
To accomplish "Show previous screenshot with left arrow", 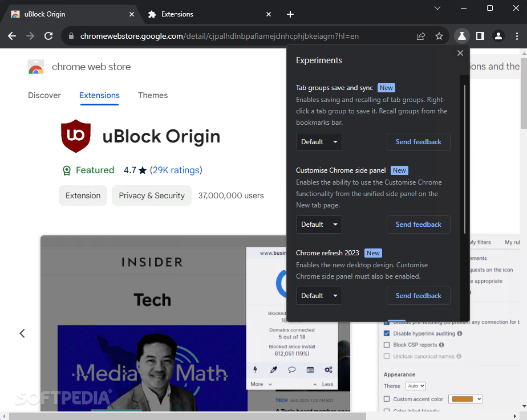I will 22,333.
